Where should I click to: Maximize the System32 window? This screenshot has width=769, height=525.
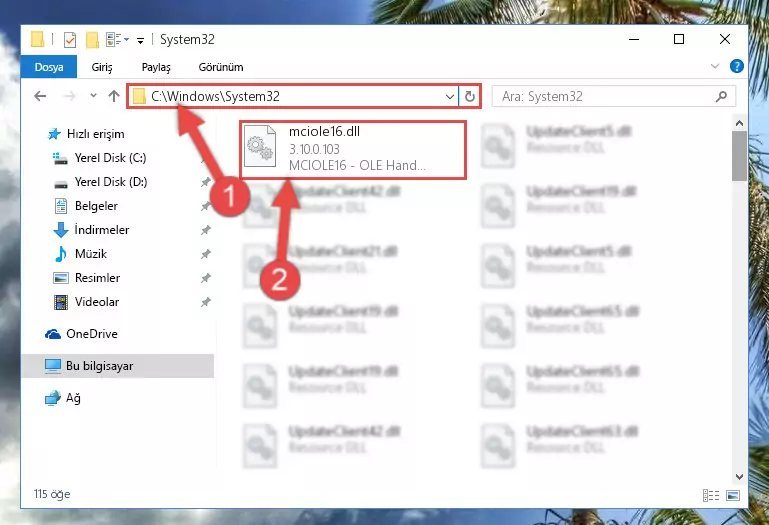click(x=679, y=39)
